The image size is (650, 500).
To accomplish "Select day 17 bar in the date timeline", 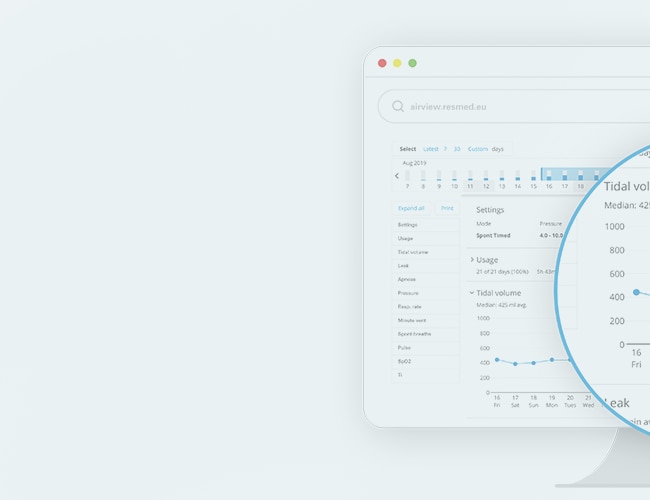I will click(x=565, y=175).
